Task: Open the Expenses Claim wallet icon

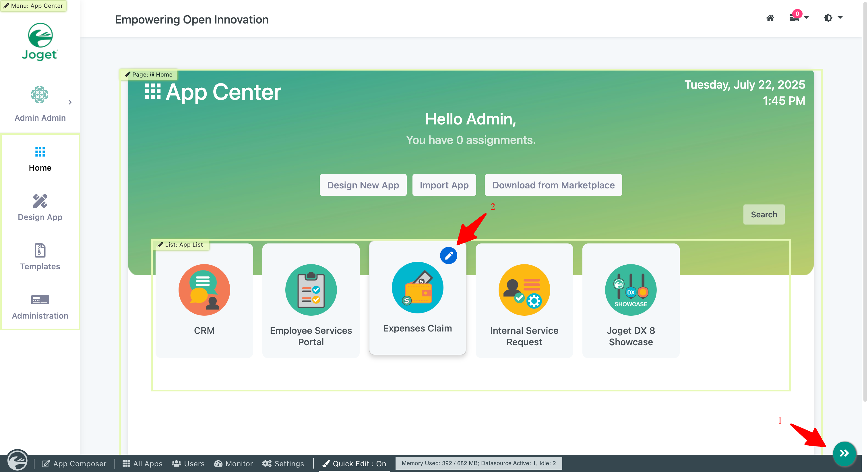Action: [x=417, y=288]
